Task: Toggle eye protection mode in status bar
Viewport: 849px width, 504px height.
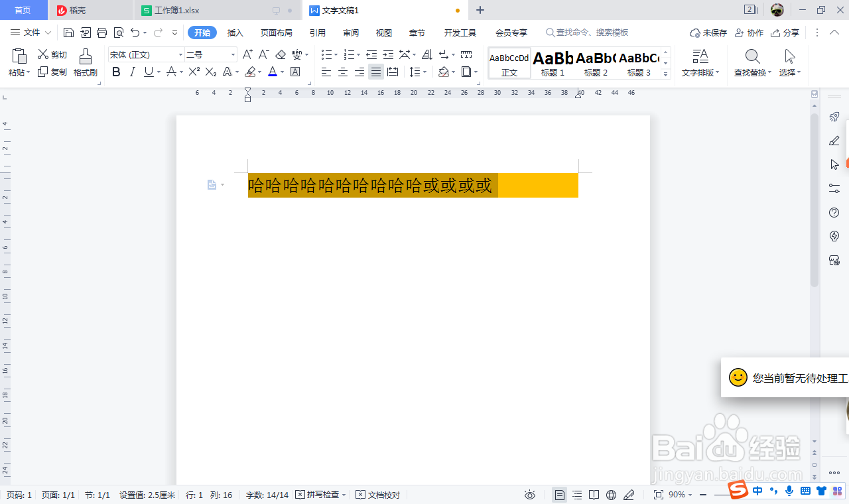Action: click(x=530, y=495)
